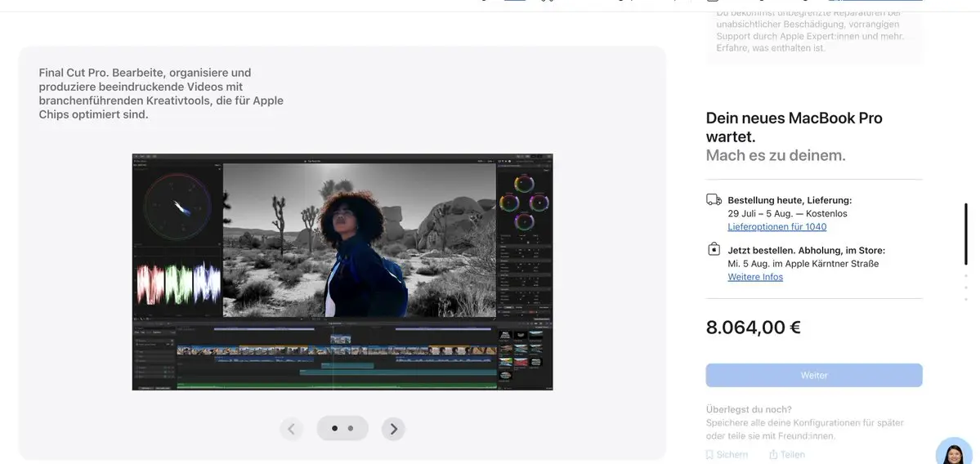Image resolution: width=980 pixels, height=464 pixels.
Task: Click the page vertical scrollbar thumb
Action: (x=966, y=234)
